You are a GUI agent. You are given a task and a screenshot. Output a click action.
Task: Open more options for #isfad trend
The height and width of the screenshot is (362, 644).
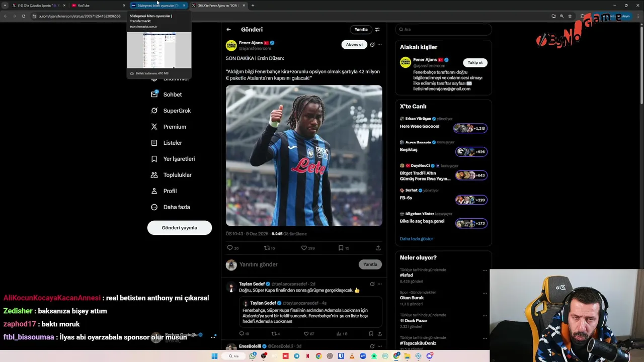pyautogui.click(x=485, y=270)
